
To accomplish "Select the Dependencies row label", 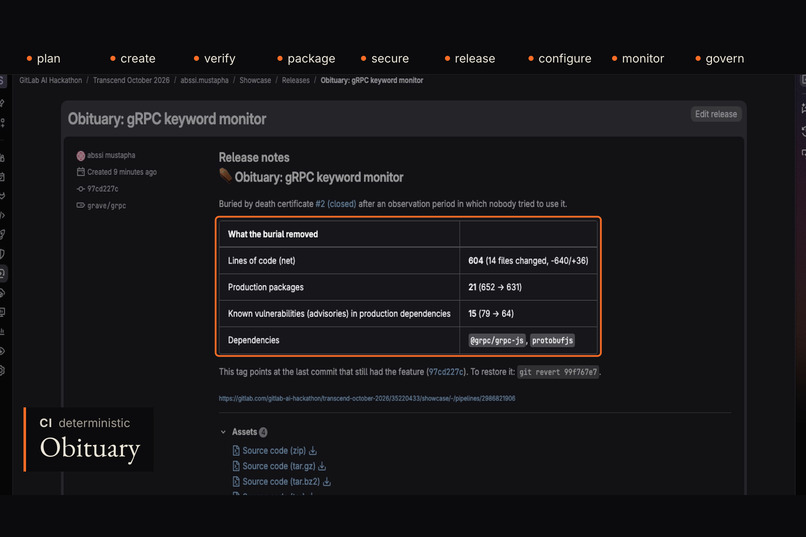I will [x=253, y=340].
